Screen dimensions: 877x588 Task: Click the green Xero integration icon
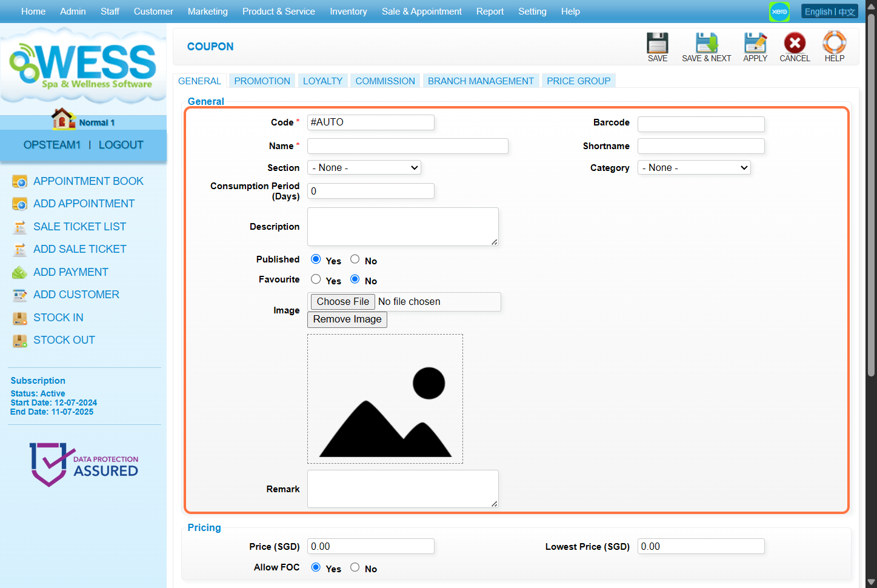[x=779, y=12]
